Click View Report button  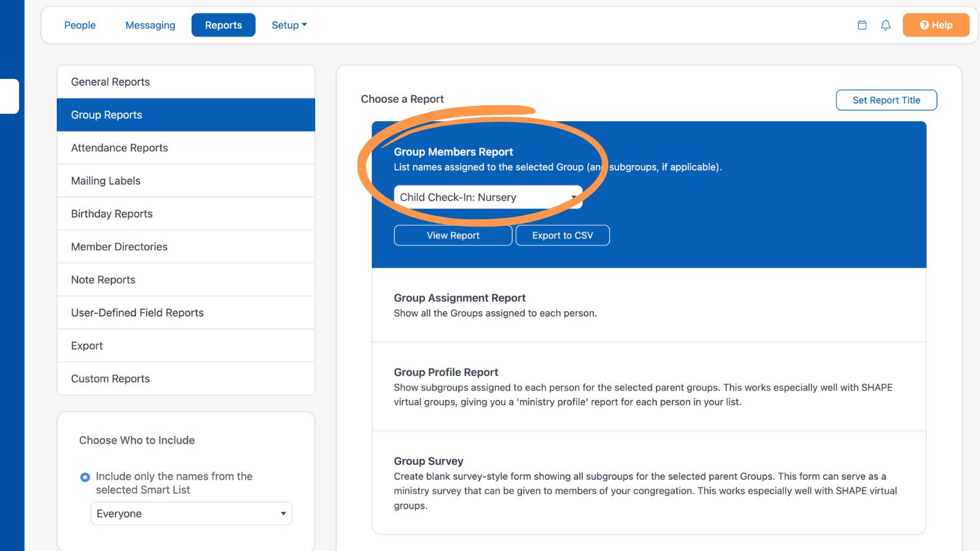pos(453,235)
